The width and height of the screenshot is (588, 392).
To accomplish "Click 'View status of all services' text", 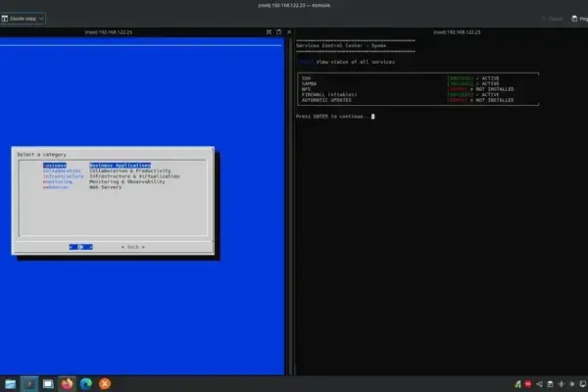I will [x=355, y=62].
